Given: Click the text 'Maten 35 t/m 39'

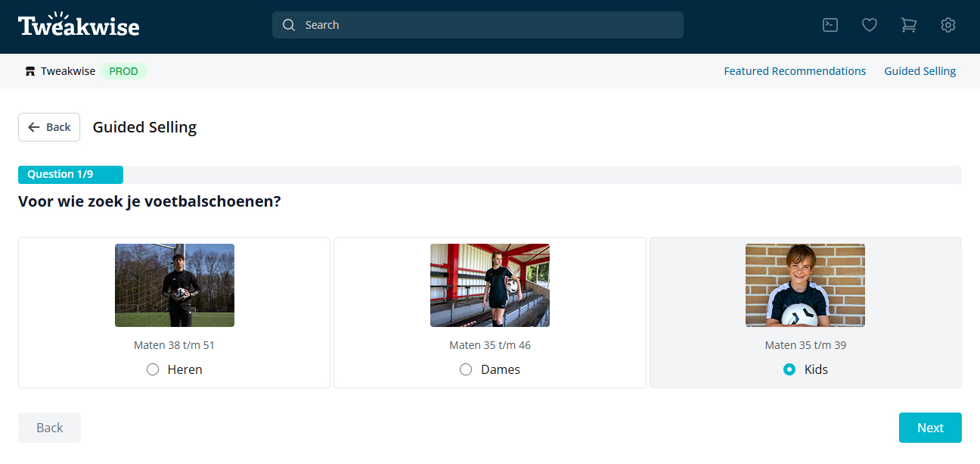Looking at the screenshot, I should (805, 345).
